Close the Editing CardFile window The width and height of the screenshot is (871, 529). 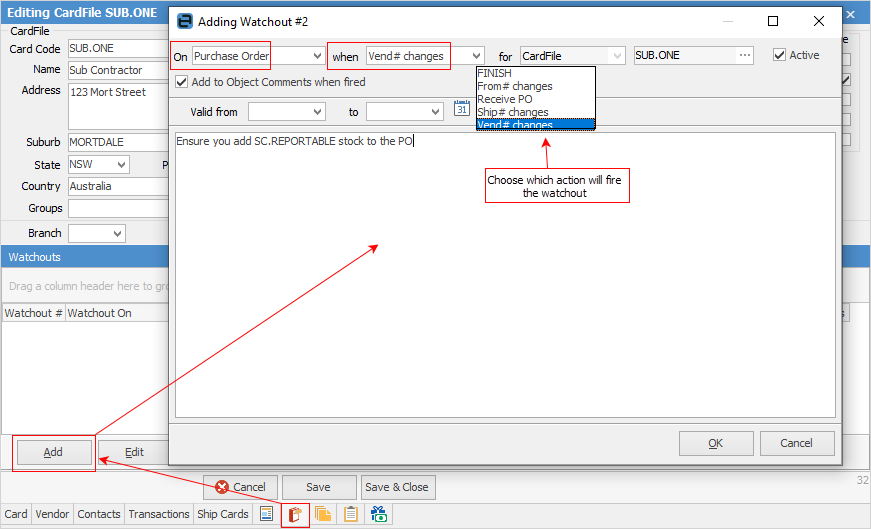pos(850,14)
